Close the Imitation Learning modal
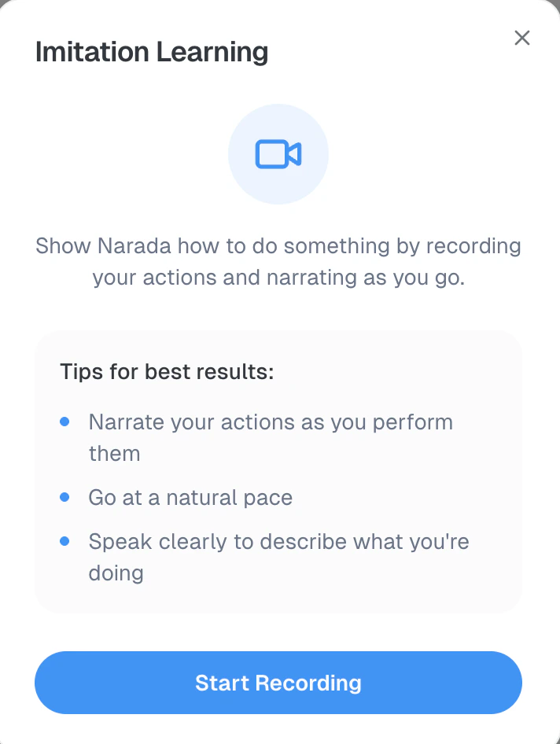The height and width of the screenshot is (744, 560). (x=521, y=37)
